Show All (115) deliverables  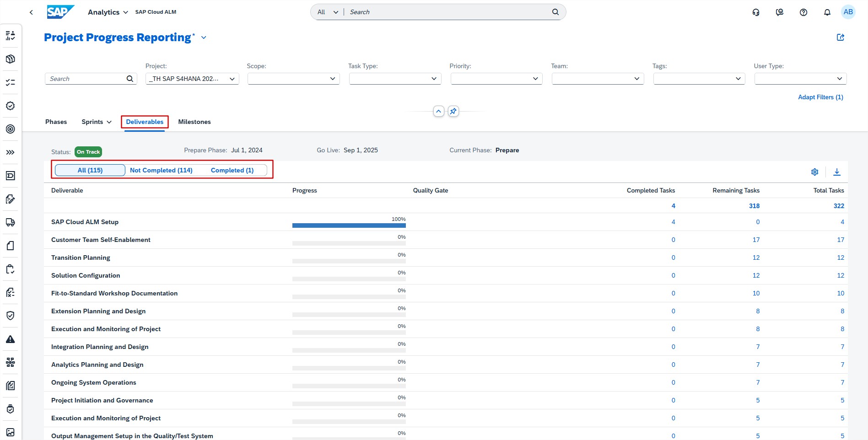[90, 170]
